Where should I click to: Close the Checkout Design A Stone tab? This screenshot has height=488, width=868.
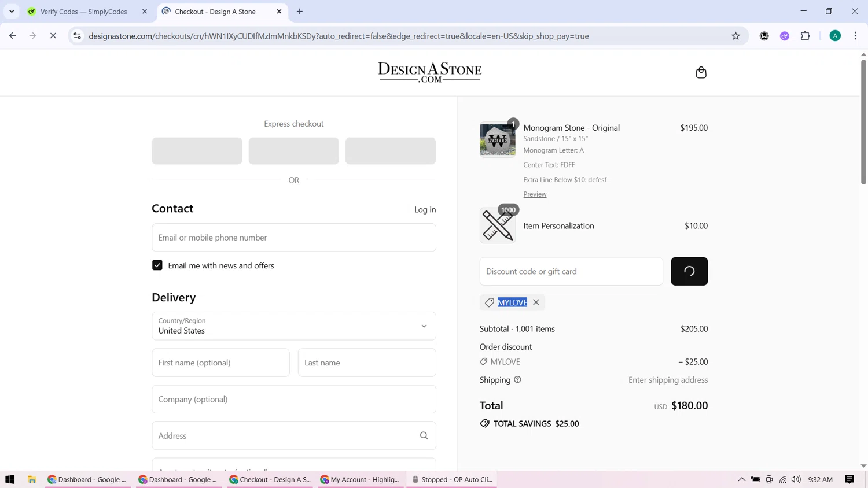[279, 12]
